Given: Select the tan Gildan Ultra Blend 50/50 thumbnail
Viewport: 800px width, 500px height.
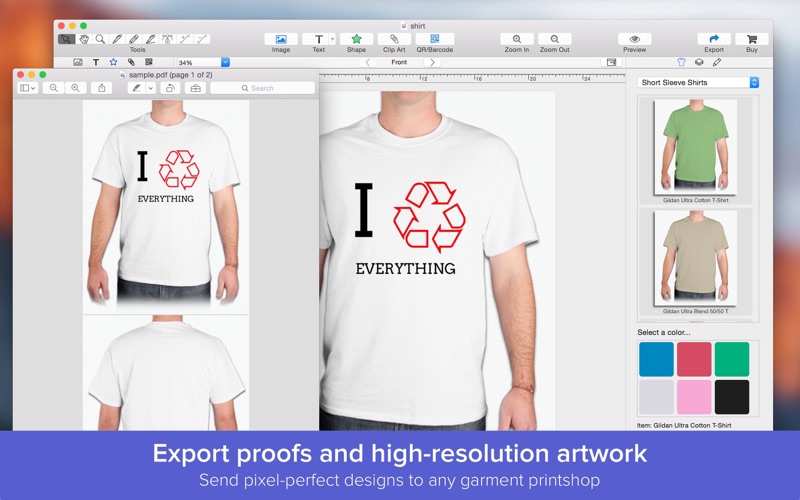Looking at the screenshot, I should tap(695, 258).
